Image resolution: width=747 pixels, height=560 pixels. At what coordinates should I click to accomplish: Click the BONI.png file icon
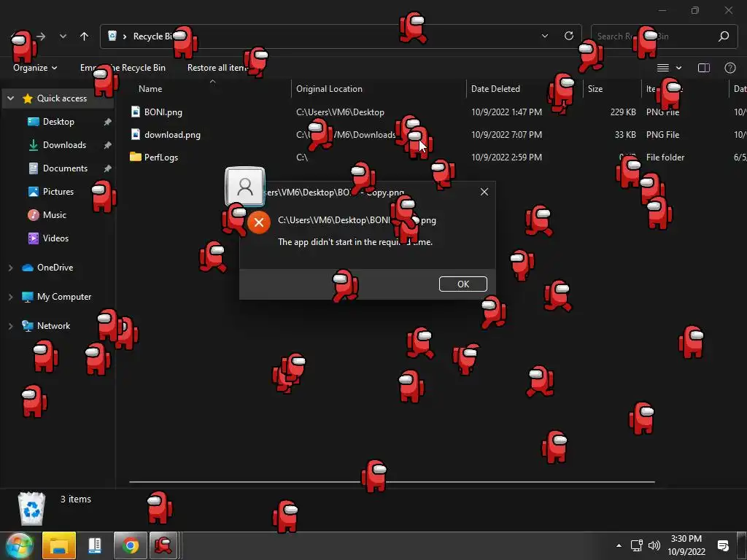pos(136,112)
